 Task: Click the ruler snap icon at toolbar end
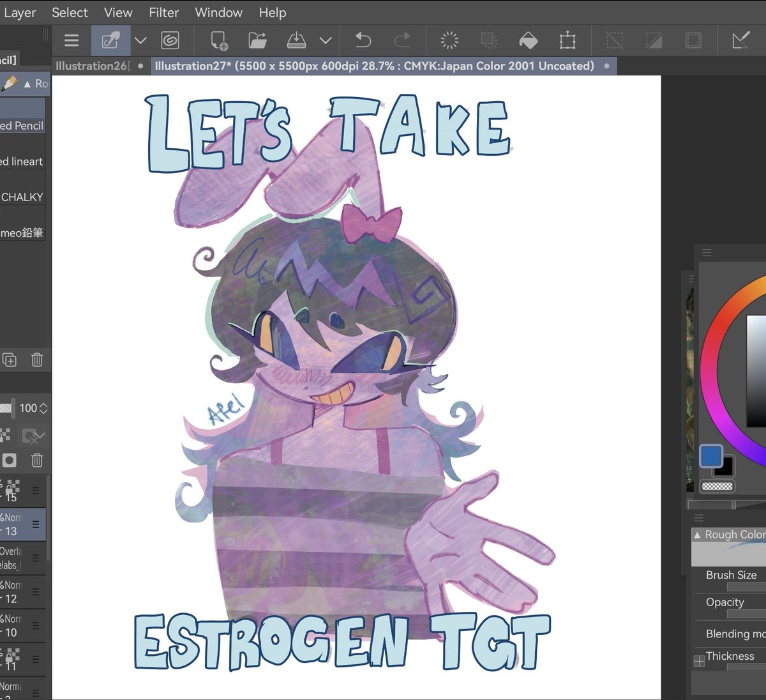[740, 41]
